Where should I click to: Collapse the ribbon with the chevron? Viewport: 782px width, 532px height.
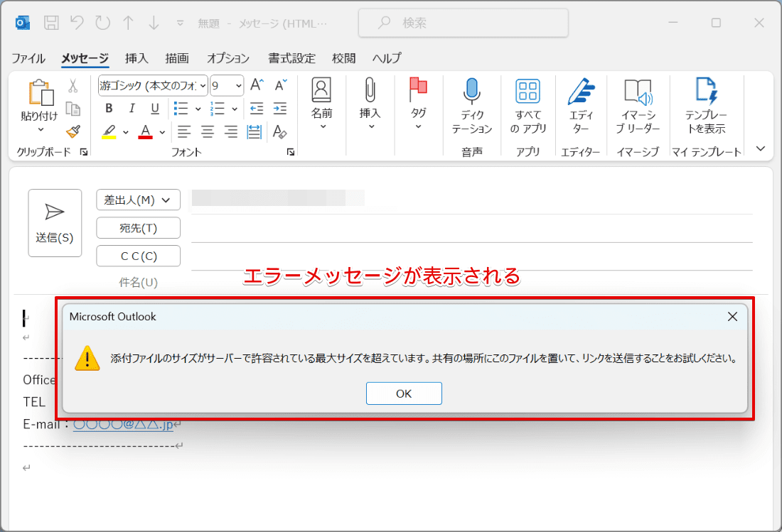tap(761, 148)
